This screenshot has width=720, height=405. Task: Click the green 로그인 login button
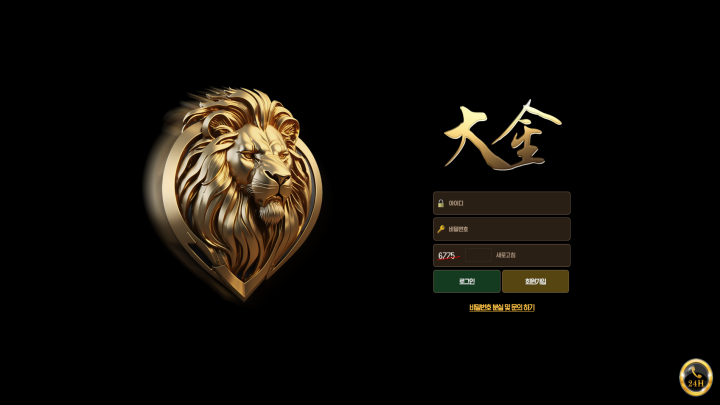[467, 281]
